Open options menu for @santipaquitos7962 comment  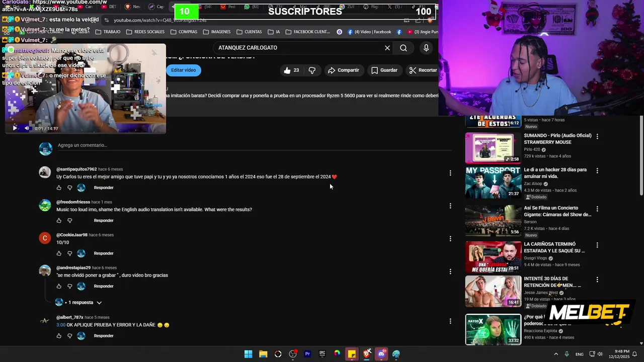(x=450, y=173)
